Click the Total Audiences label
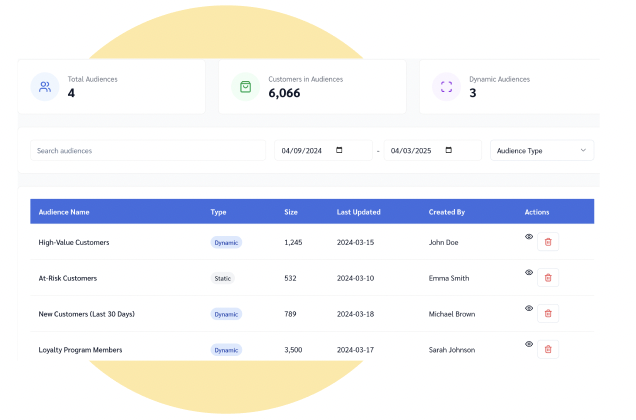Screen dimensions: 636x420 coord(92,79)
